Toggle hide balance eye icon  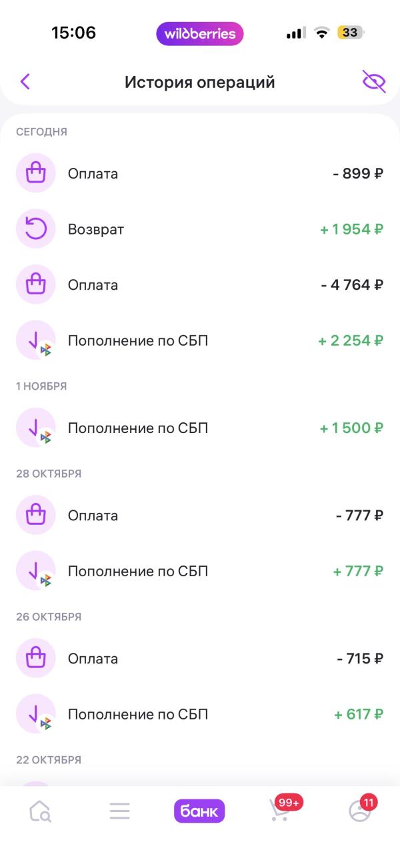pos(374,81)
